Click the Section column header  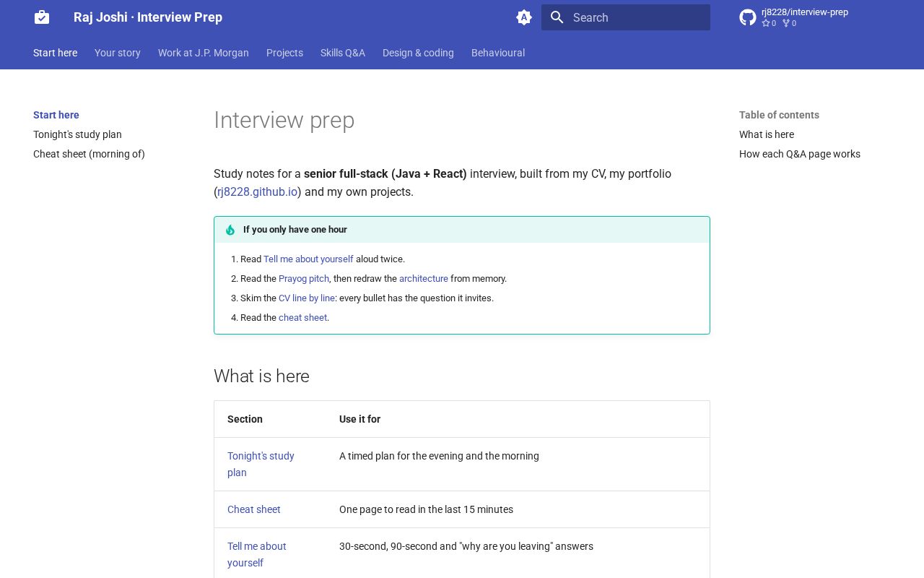245,419
